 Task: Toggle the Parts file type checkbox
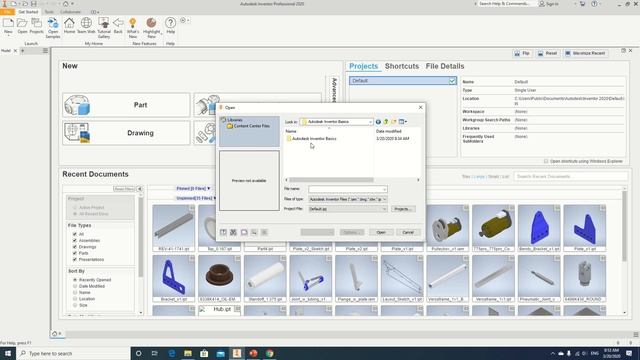75,253
